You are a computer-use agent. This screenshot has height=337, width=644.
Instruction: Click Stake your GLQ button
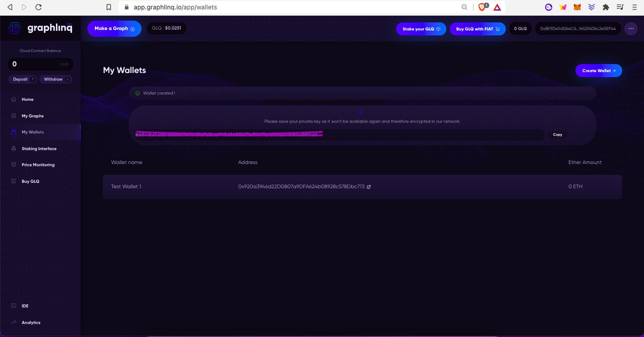(421, 29)
